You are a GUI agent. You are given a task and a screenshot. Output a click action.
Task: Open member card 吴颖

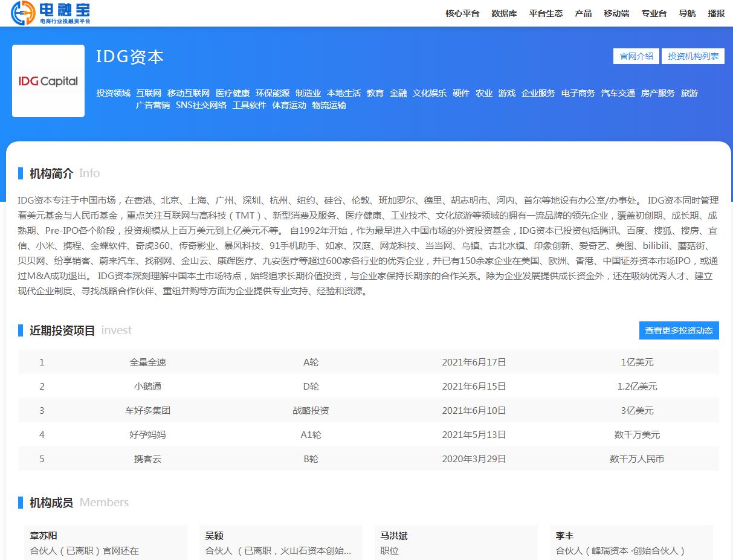(x=281, y=542)
